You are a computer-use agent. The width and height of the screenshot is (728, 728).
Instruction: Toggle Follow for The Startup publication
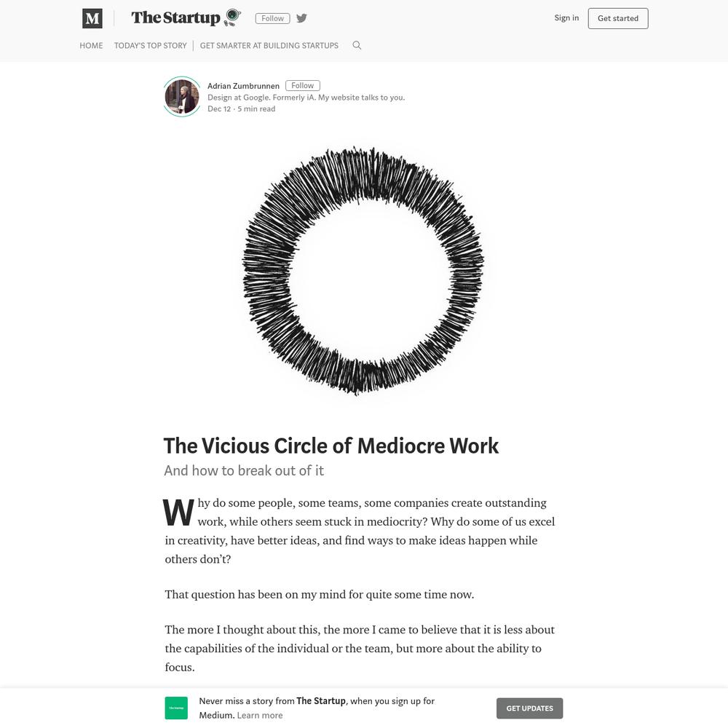[x=272, y=18]
